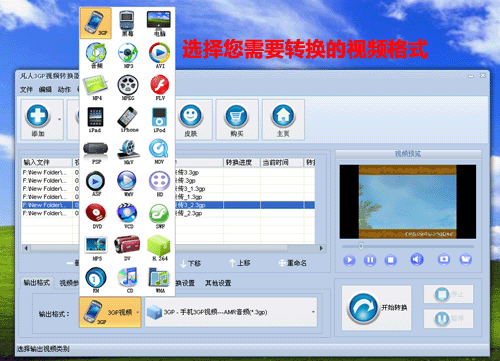The image size is (500, 361).
Task: Choose the ASF format icon
Action: pyautogui.click(x=96, y=184)
